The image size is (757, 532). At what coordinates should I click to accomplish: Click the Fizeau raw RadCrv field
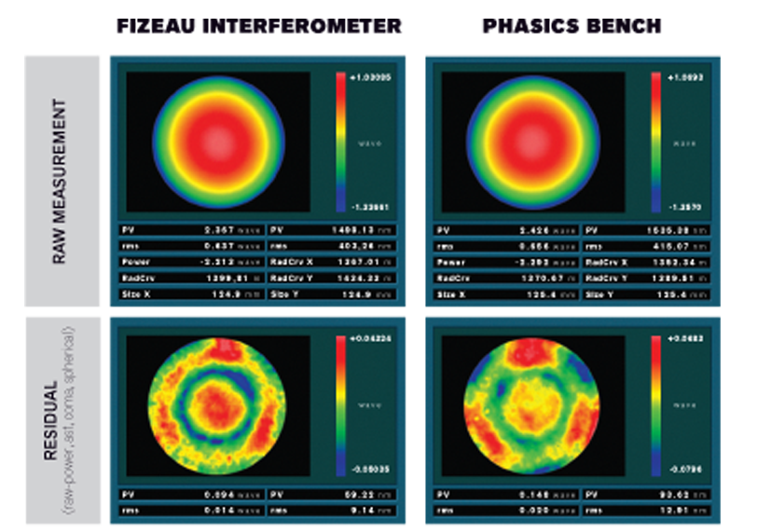click(x=192, y=278)
